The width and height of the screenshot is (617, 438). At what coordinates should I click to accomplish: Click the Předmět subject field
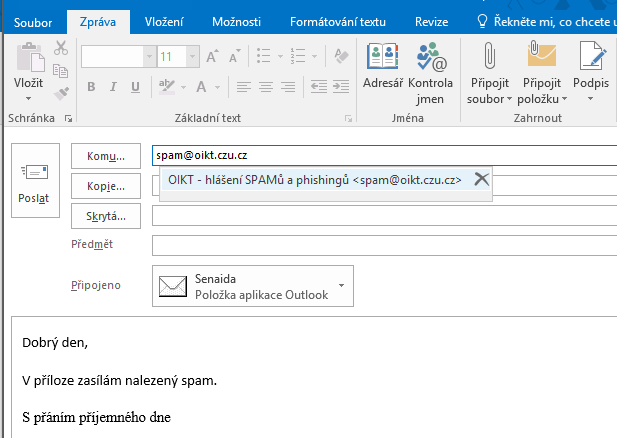pos(384,245)
